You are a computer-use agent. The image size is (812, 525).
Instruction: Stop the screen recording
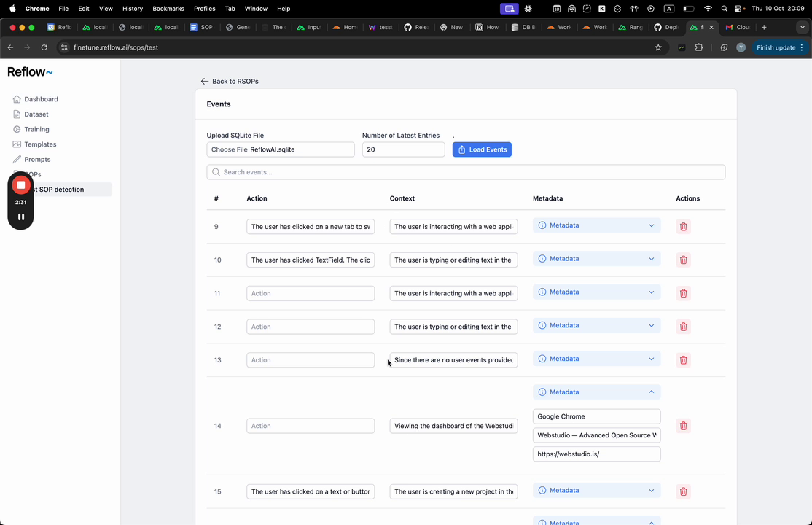[x=21, y=185]
